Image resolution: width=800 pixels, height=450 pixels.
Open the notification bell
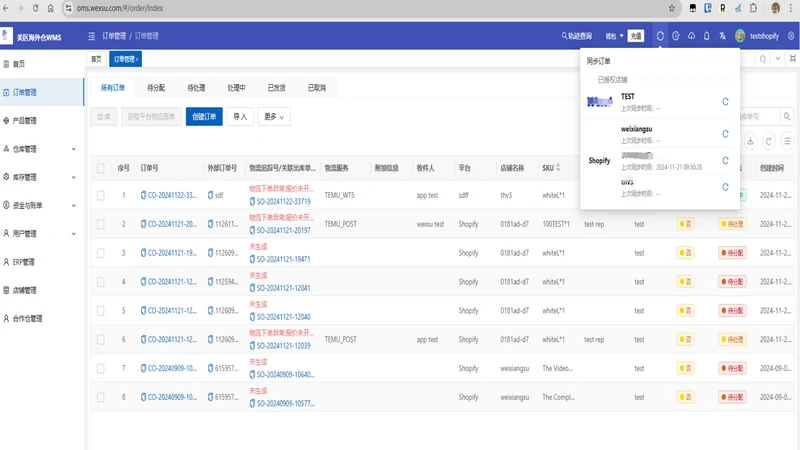707,36
